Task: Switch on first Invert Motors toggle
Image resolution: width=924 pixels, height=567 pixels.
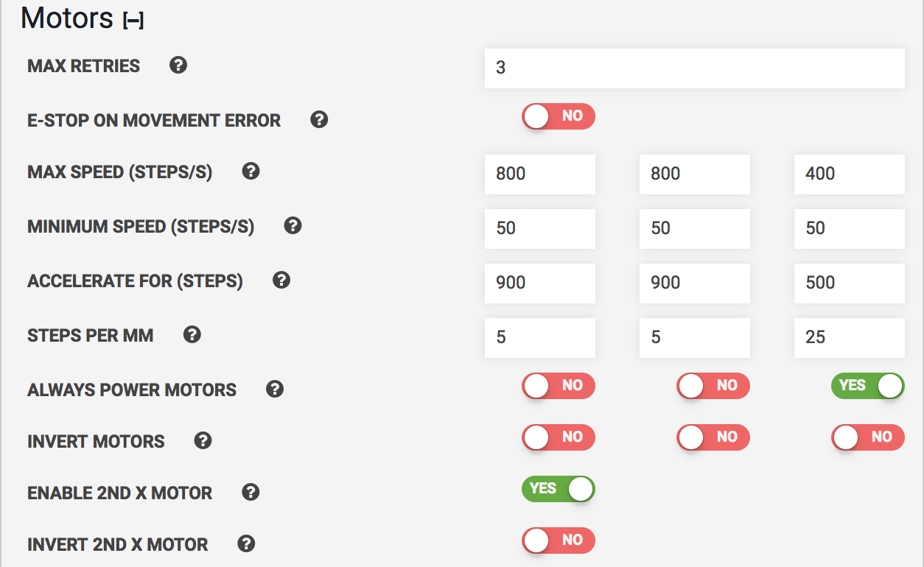Action: (x=559, y=437)
